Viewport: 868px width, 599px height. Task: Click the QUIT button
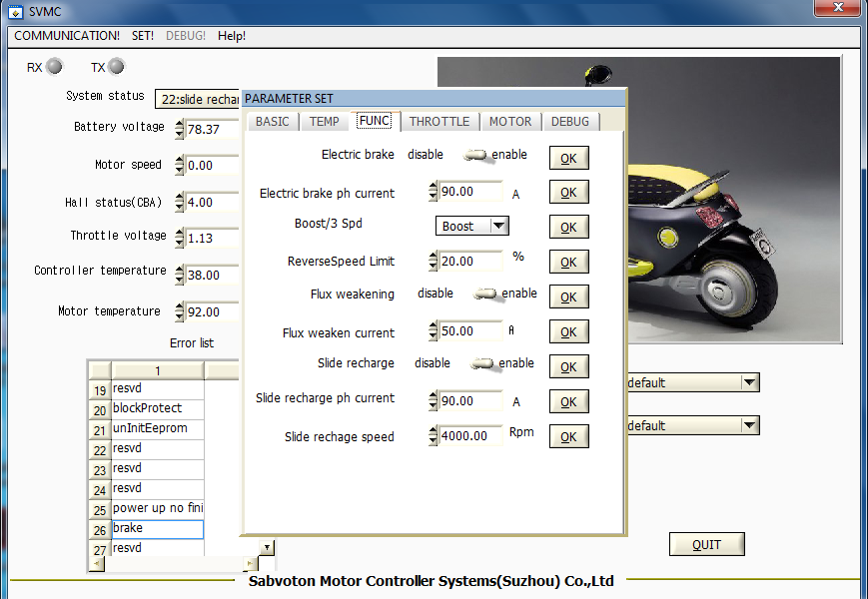pos(706,544)
